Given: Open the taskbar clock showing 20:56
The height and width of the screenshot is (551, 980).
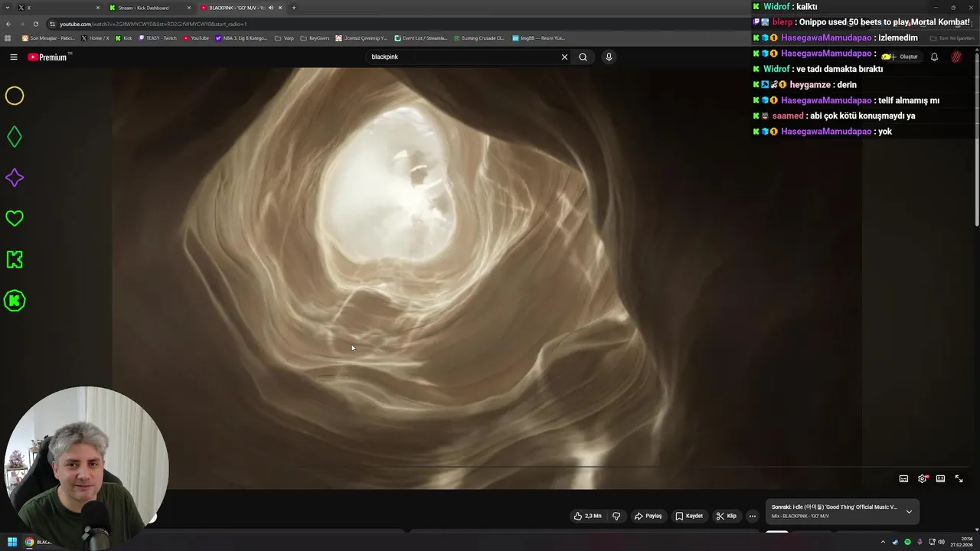Looking at the screenshot, I should pos(962,542).
